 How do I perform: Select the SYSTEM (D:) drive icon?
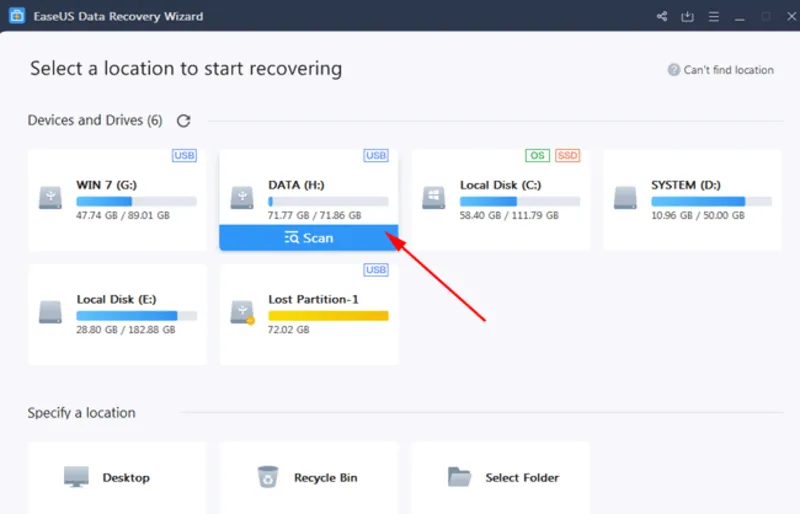pyautogui.click(x=625, y=198)
